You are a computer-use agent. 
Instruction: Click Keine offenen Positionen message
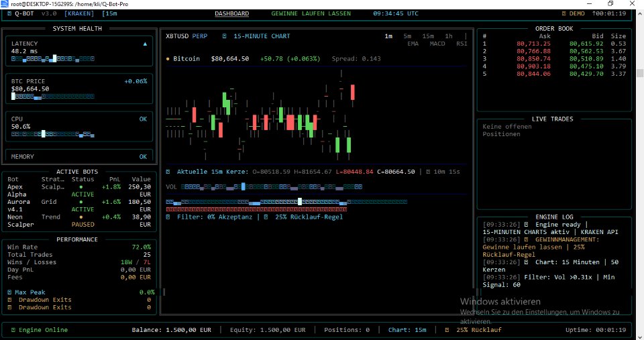point(507,130)
